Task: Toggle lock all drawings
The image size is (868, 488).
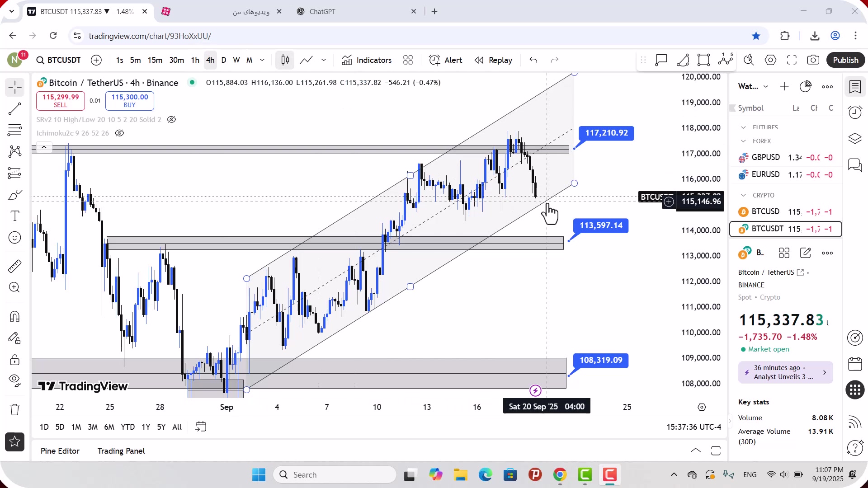Action: 15,360
